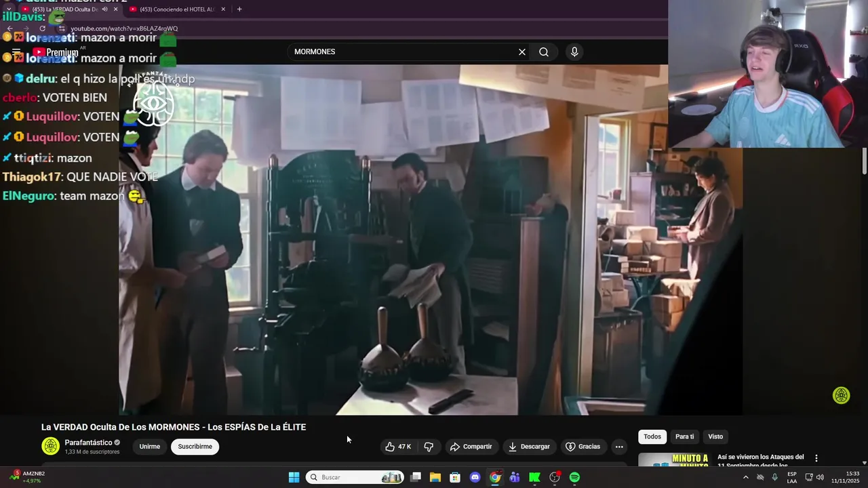
Task: Open the Parafantástico channel name link
Action: click(88, 443)
